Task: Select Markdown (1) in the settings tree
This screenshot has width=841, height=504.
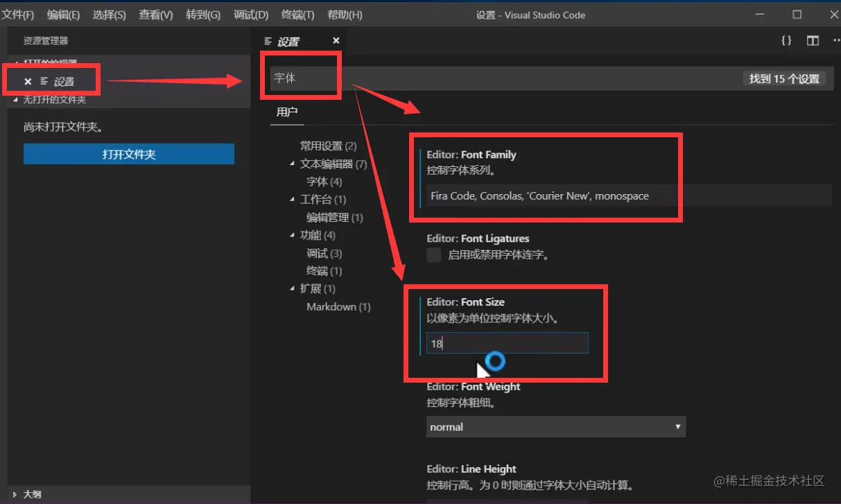Action: [x=338, y=306]
